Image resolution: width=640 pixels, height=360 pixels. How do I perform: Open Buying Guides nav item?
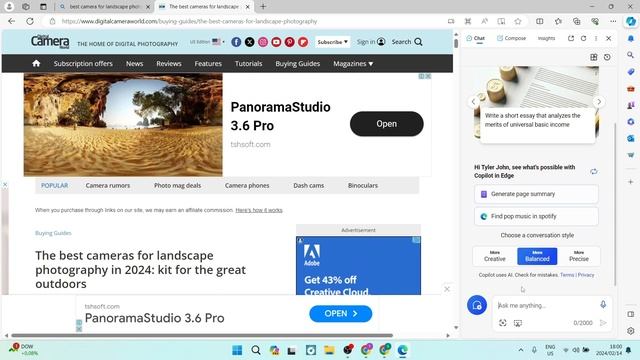click(298, 64)
